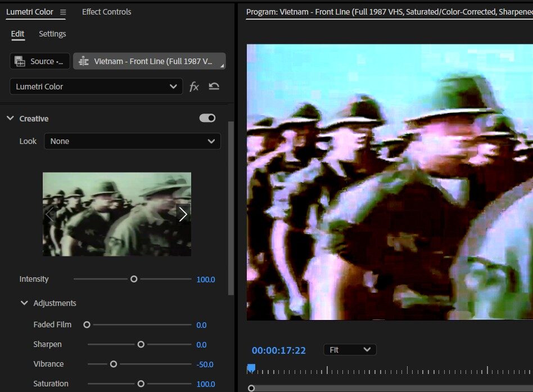Collapse the Adjustments group

pos(24,303)
